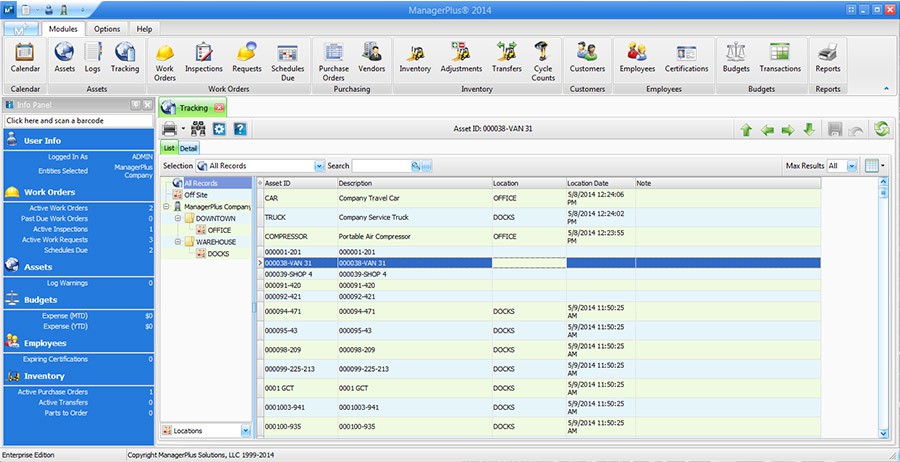Open the Requests module

[247, 59]
